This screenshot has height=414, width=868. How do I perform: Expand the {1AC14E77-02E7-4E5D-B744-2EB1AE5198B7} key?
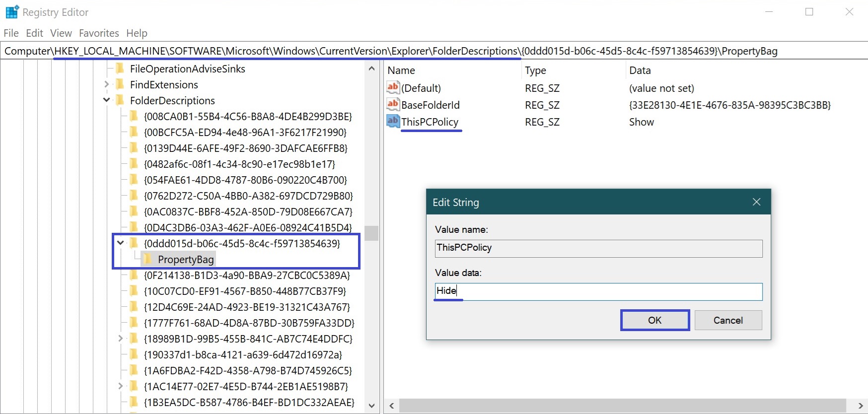tap(120, 386)
